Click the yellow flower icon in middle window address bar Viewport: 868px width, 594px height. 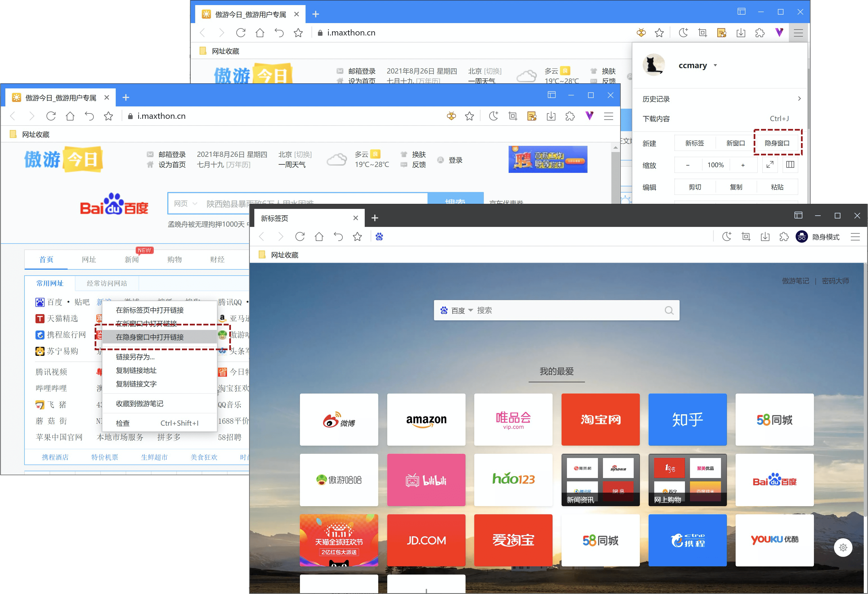point(451,116)
